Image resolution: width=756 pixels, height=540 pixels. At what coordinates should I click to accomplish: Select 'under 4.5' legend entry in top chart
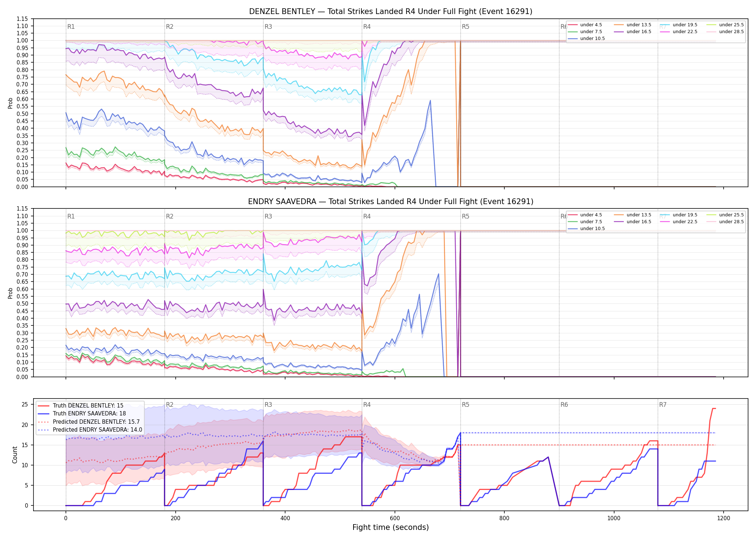click(x=585, y=25)
